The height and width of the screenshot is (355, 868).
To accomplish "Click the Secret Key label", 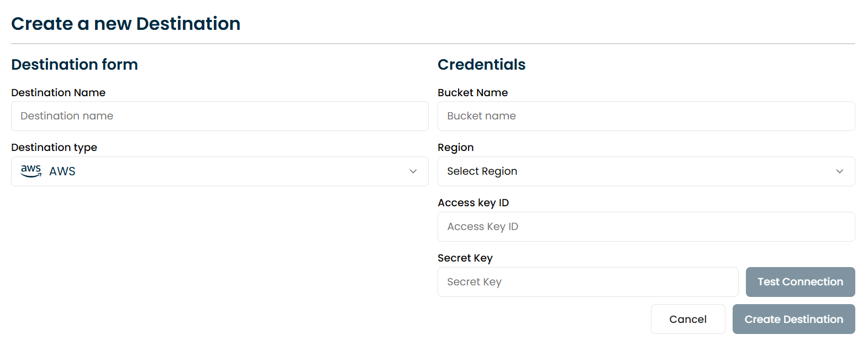I will pos(465,258).
